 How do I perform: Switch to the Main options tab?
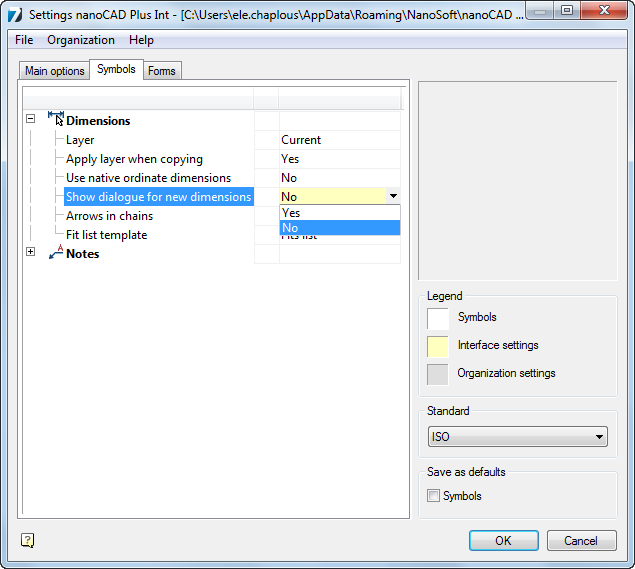point(55,71)
